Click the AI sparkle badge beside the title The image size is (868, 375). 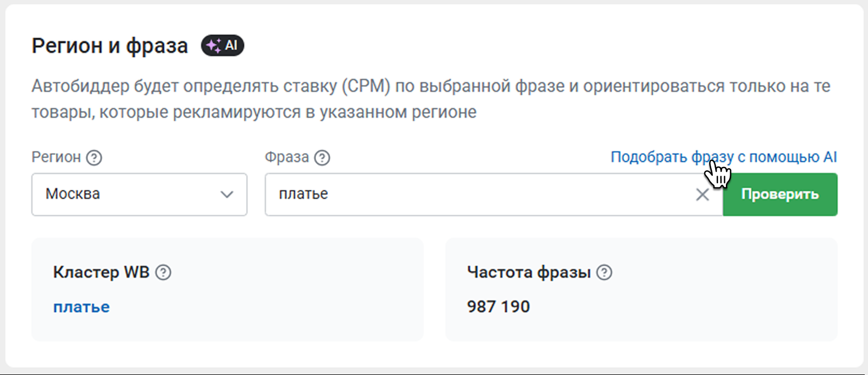[222, 46]
